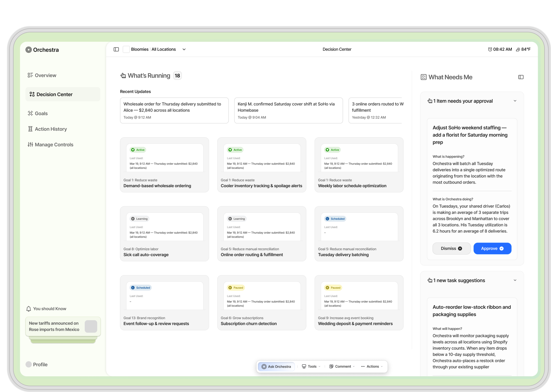
Task: Open the Cooler inventory tracking & spoilage alerts card
Action: (262, 165)
